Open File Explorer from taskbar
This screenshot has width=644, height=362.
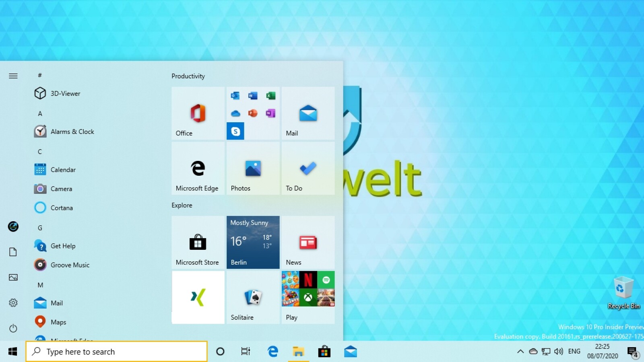click(298, 352)
